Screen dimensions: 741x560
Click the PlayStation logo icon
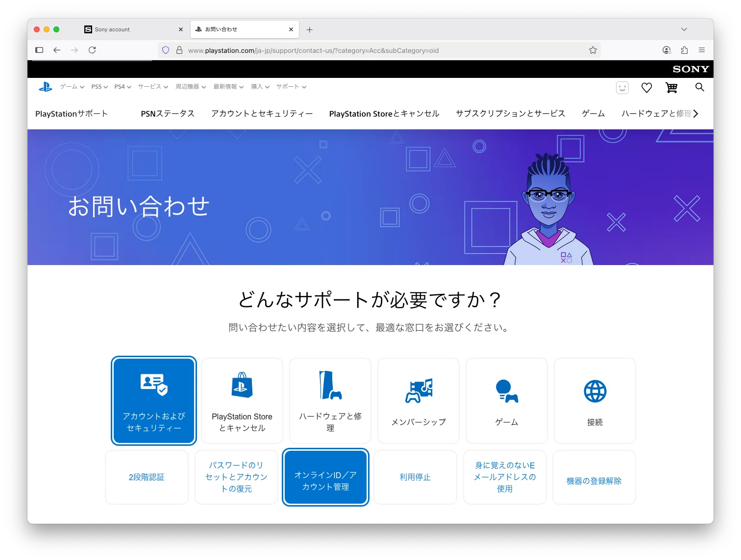tap(46, 87)
